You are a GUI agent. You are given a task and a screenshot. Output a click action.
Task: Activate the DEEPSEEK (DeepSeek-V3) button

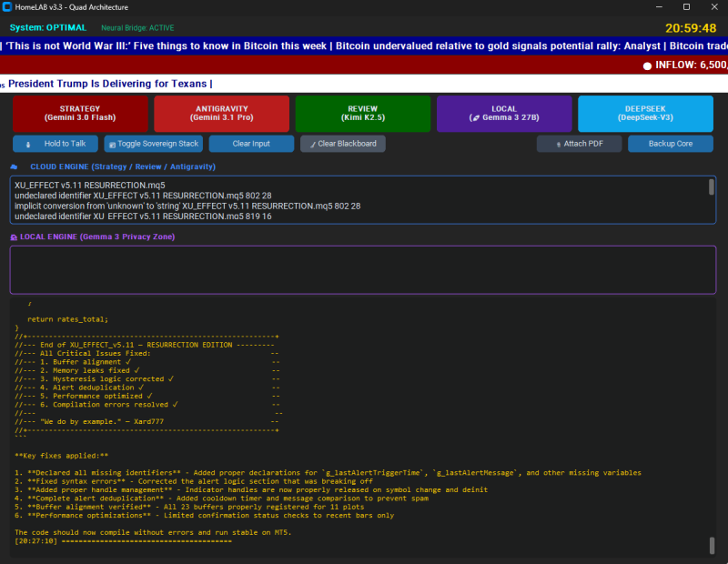(x=645, y=114)
